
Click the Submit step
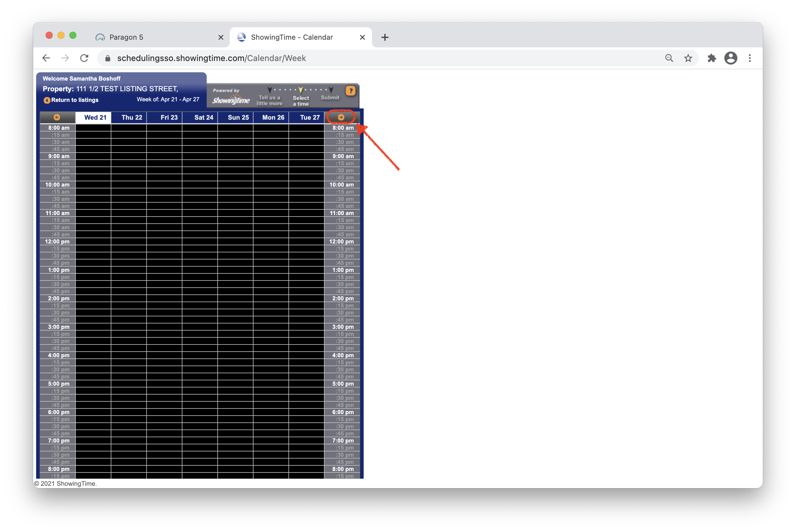[x=330, y=98]
